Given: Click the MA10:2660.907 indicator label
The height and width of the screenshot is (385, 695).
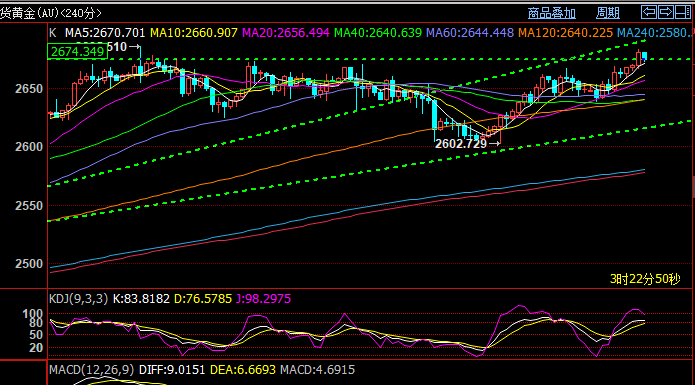Looking at the screenshot, I should (194, 33).
